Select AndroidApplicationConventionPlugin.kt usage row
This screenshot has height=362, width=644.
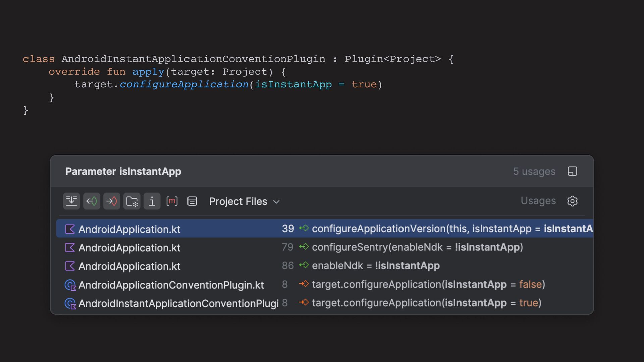tap(325, 285)
